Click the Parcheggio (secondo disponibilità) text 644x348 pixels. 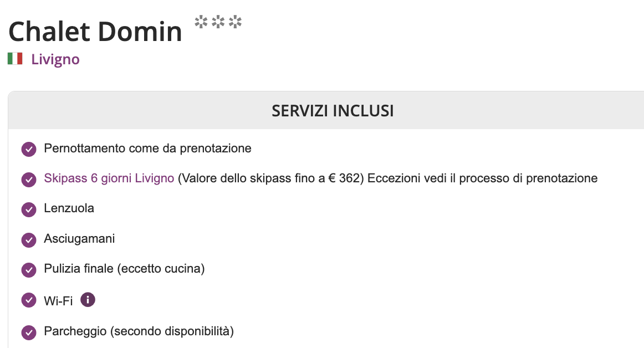[x=139, y=331]
